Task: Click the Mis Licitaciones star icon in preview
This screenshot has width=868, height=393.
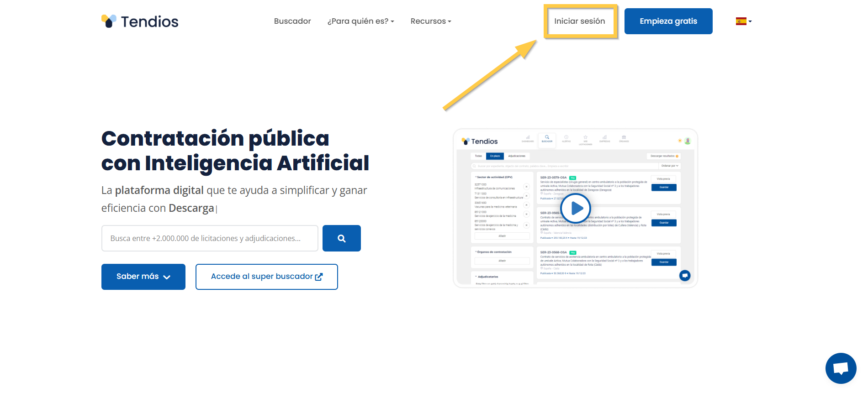Action: 585,138
